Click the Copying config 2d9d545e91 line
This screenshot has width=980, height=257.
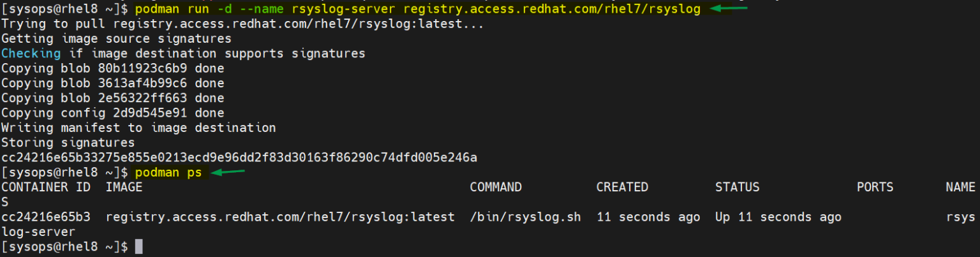point(113,113)
